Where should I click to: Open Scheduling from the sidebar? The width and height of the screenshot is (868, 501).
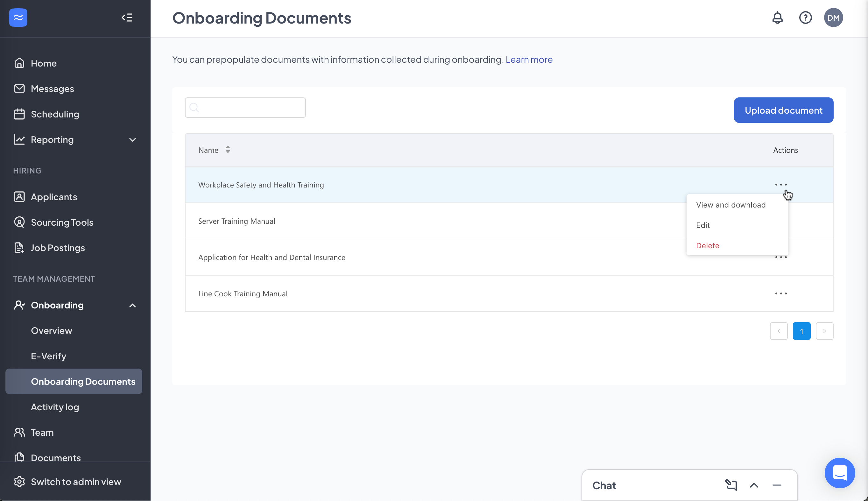tap(55, 114)
